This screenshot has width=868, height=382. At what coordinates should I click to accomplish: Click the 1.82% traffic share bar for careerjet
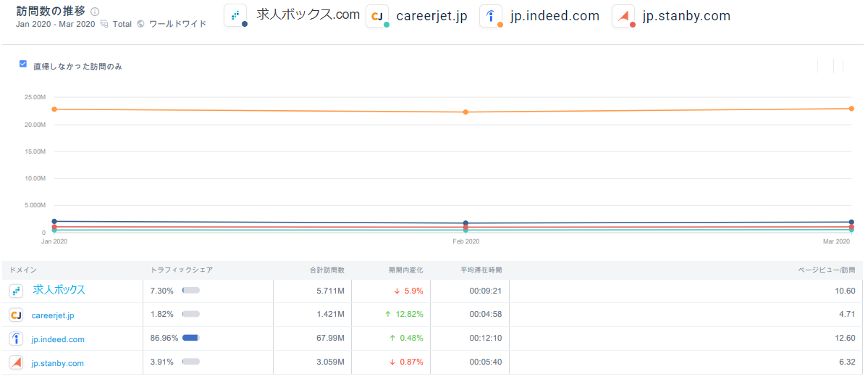[x=191, y=314]
